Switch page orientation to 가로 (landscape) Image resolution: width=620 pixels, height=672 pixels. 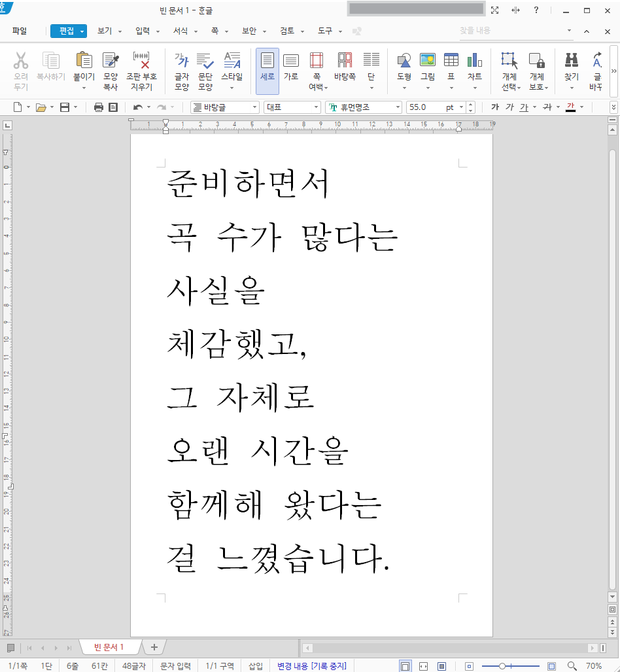pyautogui.click(x=290, y=65)
